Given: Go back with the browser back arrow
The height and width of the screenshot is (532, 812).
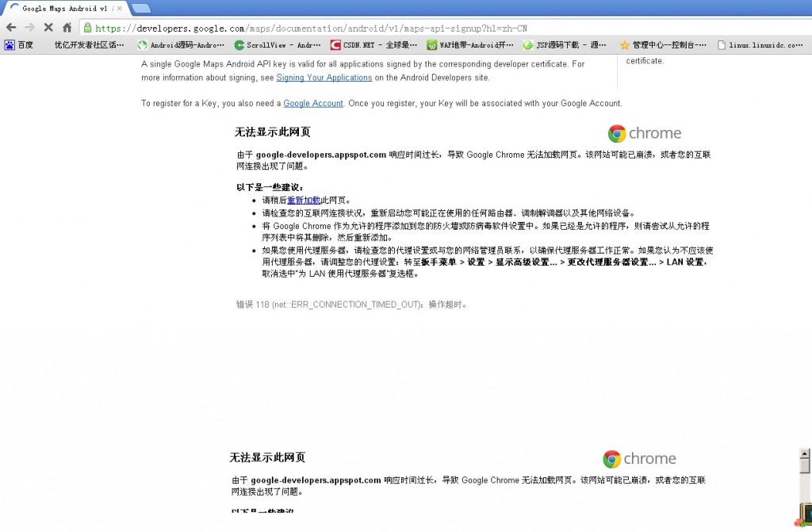Looking at the screenshot, I should tap(11, 28).
